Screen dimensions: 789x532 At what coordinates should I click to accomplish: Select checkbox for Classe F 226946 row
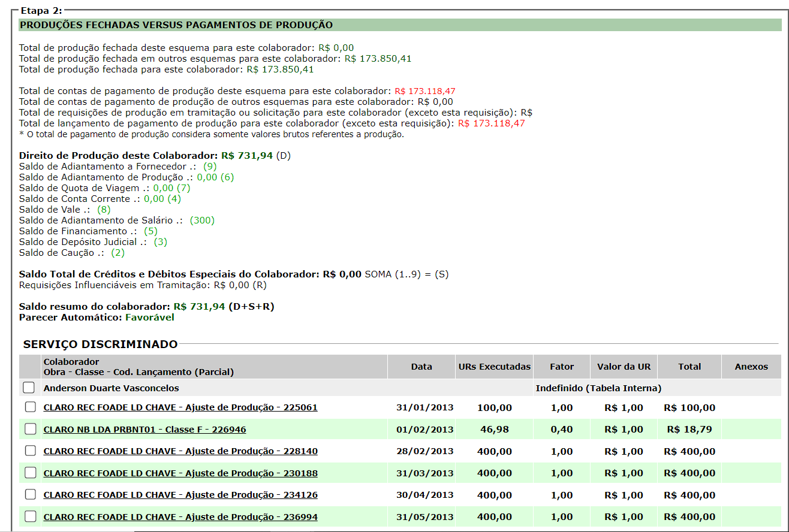(31, 429)
